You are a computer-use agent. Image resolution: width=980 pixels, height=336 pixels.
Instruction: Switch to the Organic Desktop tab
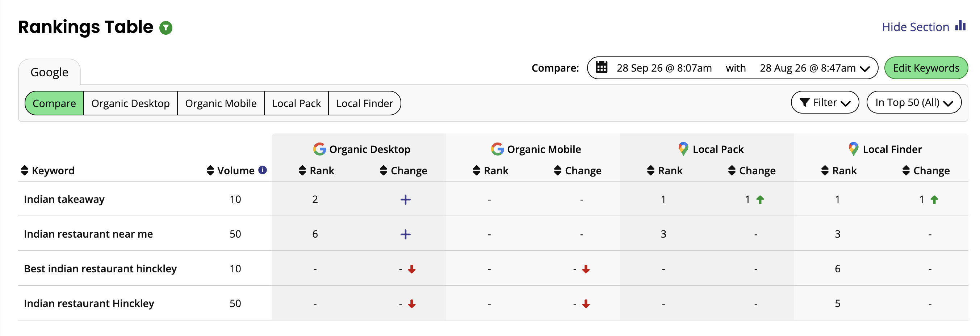tap(130, 103)
